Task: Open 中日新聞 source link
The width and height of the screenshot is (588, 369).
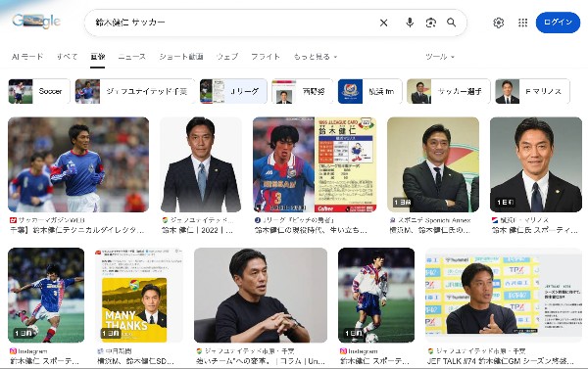Action: [115, 351]
